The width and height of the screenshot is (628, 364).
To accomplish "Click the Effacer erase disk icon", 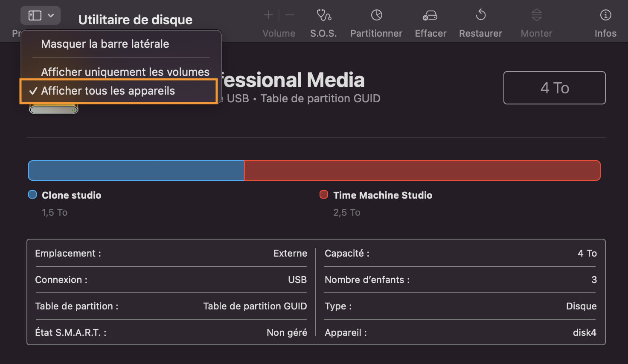I will point(430,16).
